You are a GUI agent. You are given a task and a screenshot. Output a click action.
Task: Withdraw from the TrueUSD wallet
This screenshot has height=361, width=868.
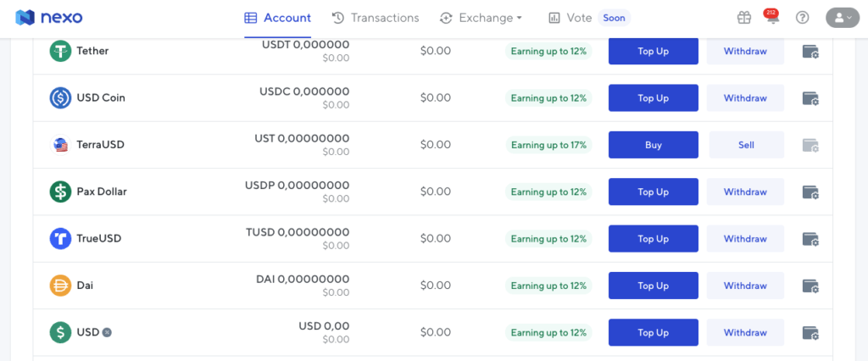pos(745,239)
